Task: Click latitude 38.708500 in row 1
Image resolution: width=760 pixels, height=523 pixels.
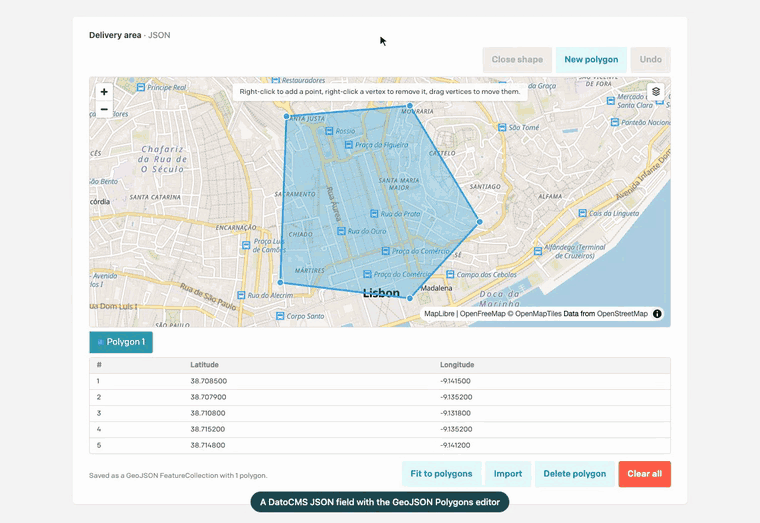Action: click(208, 381)
